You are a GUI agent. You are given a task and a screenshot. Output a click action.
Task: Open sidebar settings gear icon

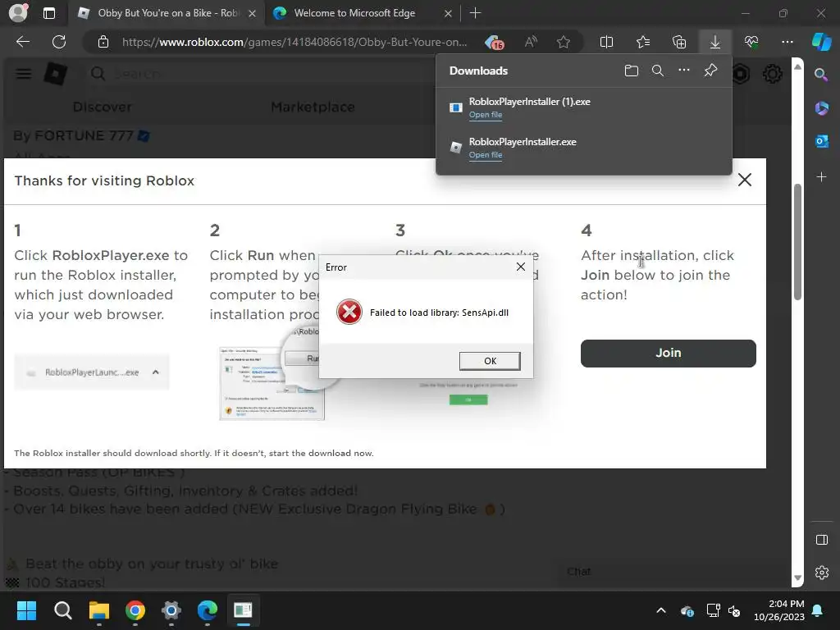click(822, 573)
